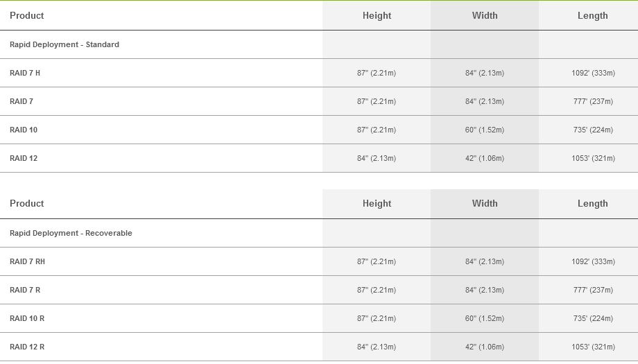The width and height of the screenshot is (638, 364).
Task: Click the Width header in the top table
Action: tap(485, 15)
